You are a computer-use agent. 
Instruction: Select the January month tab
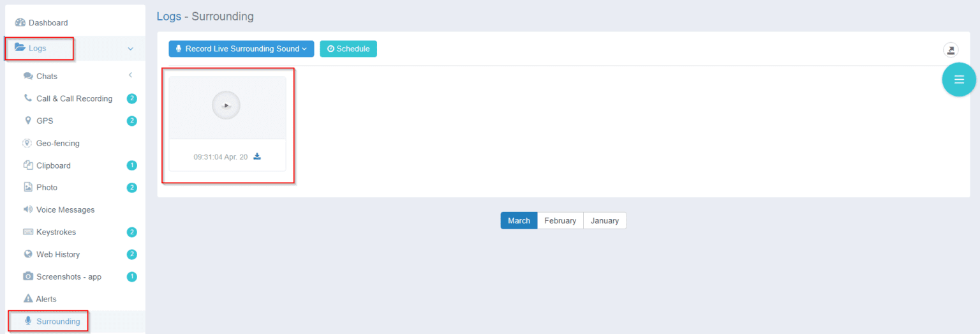pos(604,220)
